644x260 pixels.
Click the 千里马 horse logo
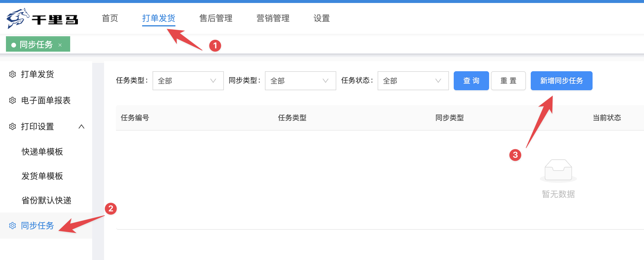[42, 18]
